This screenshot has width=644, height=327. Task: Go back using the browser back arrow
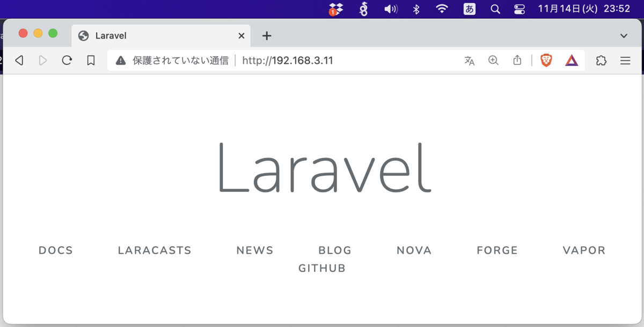(x=19, y=61)
